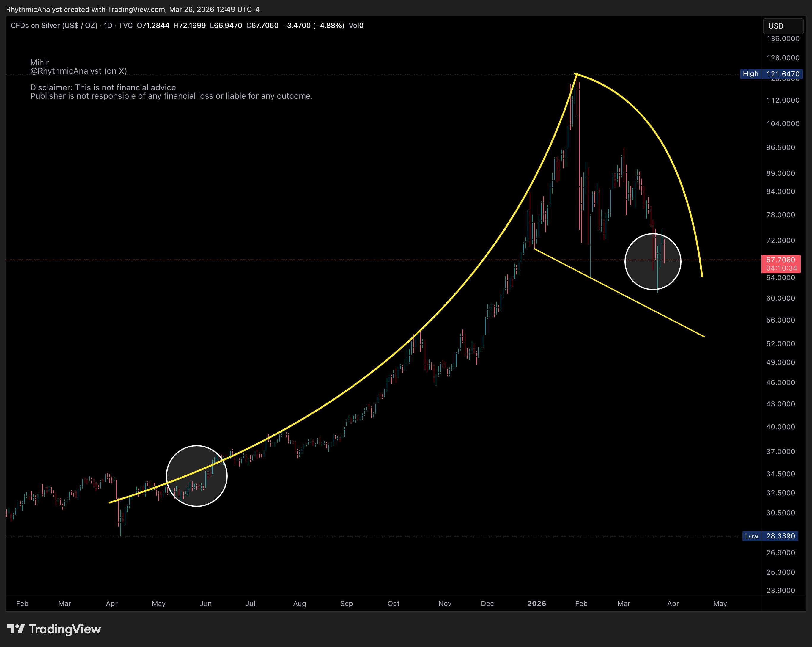This screenshot has height=647, width=812.
Task: Click the 2026 year marker on time axis
Action: pyautogui.click(x=536, y=603)
